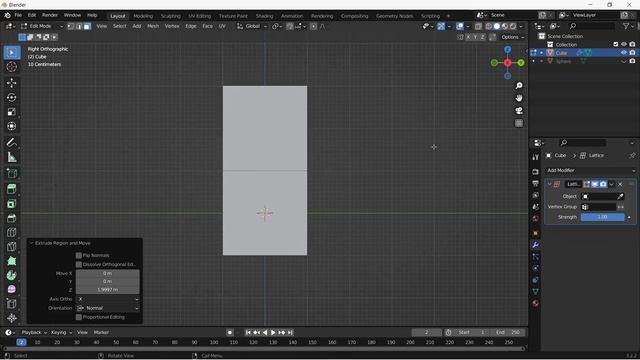Switch perspective/orthographic with grid icon
Viewport: 640px width, 360px height.
point(519,123)
